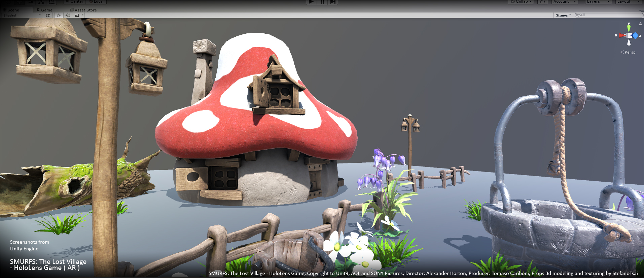This screenshot has width=644, height=278.
Task: Click the blue Z axis cone on the gizmo
Action: (635, 35)
